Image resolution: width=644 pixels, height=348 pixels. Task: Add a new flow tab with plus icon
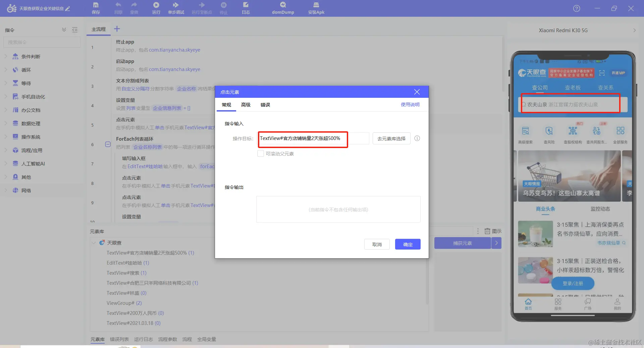(x=117, y=29)
